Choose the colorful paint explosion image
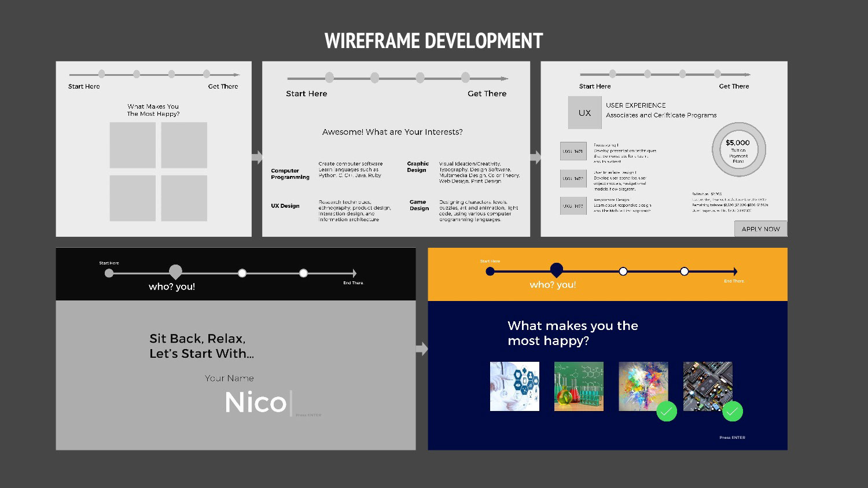 pyautogui.click(x=643, y=386)
